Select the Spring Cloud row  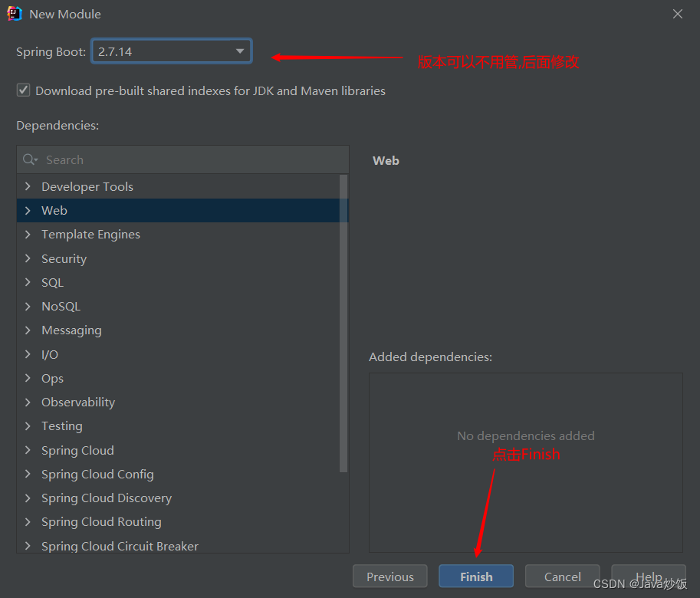(178, 450)
